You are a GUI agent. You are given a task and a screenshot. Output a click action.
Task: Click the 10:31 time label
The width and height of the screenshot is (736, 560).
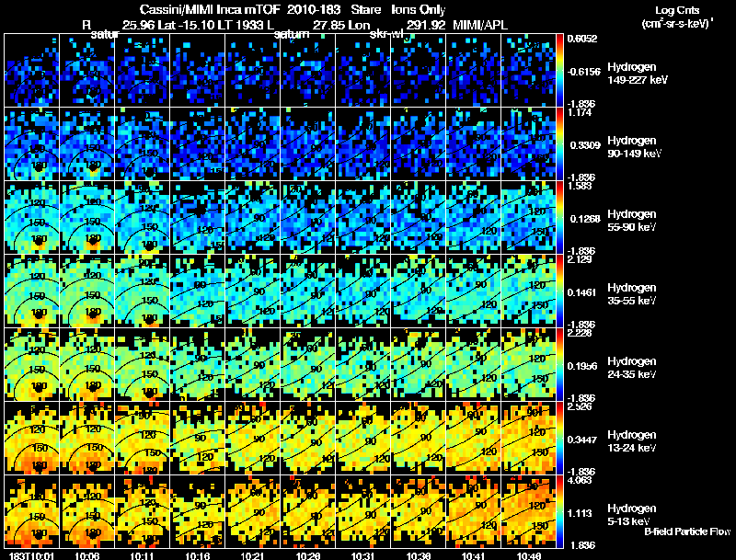coord(362,556)
